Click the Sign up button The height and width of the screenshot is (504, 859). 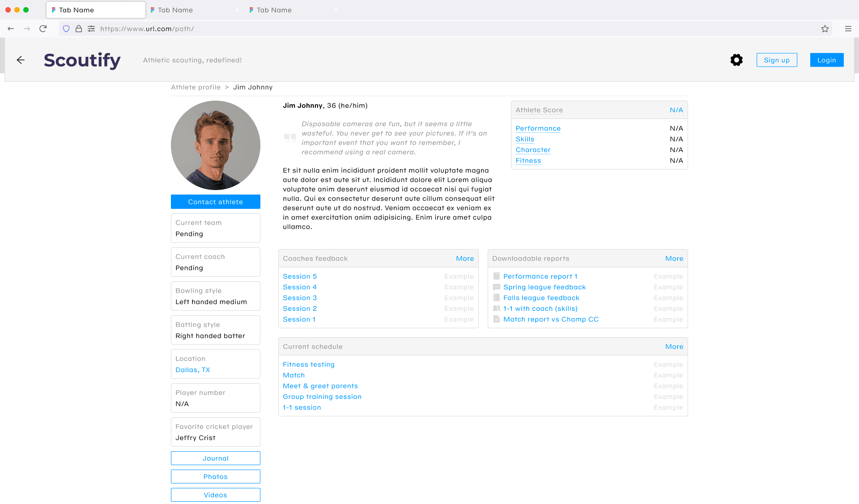(x=777, y=60)
